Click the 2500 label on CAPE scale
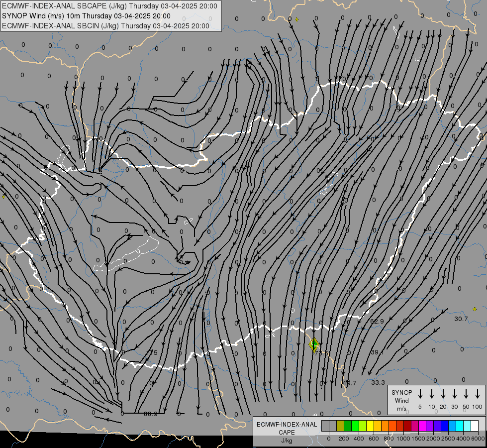The image size is (487, 448). 448,439
